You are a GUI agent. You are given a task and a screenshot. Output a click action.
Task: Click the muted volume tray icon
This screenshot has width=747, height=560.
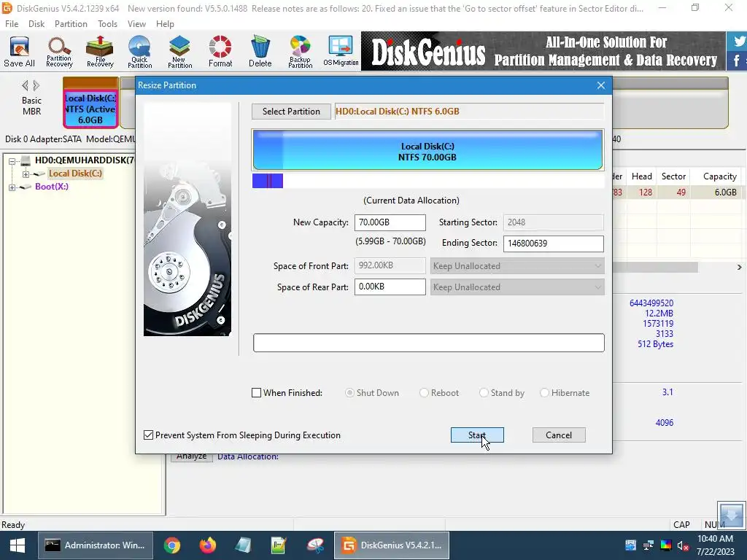[683, 545]
